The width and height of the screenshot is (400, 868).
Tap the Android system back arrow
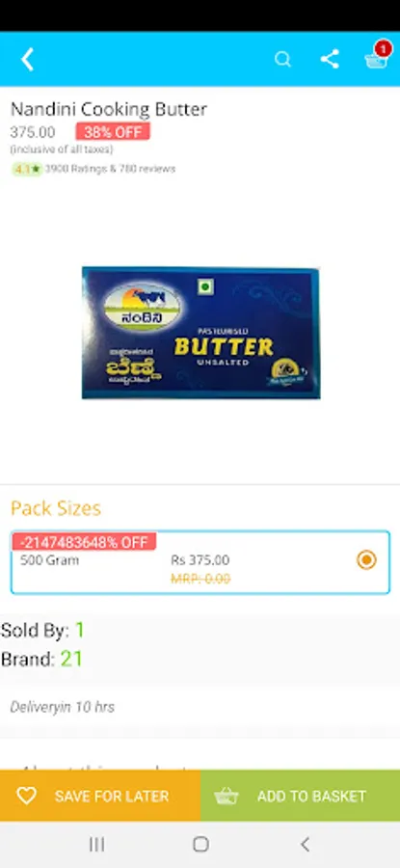point(305,844)
